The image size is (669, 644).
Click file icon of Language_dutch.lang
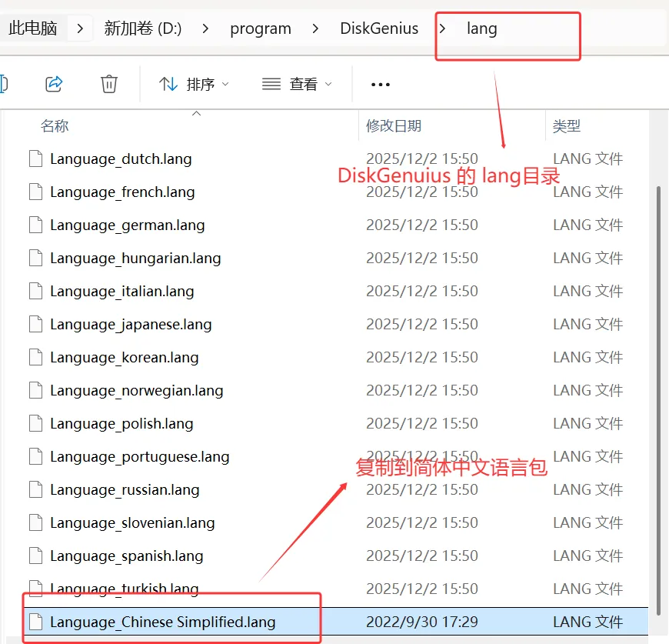point(36,158)
